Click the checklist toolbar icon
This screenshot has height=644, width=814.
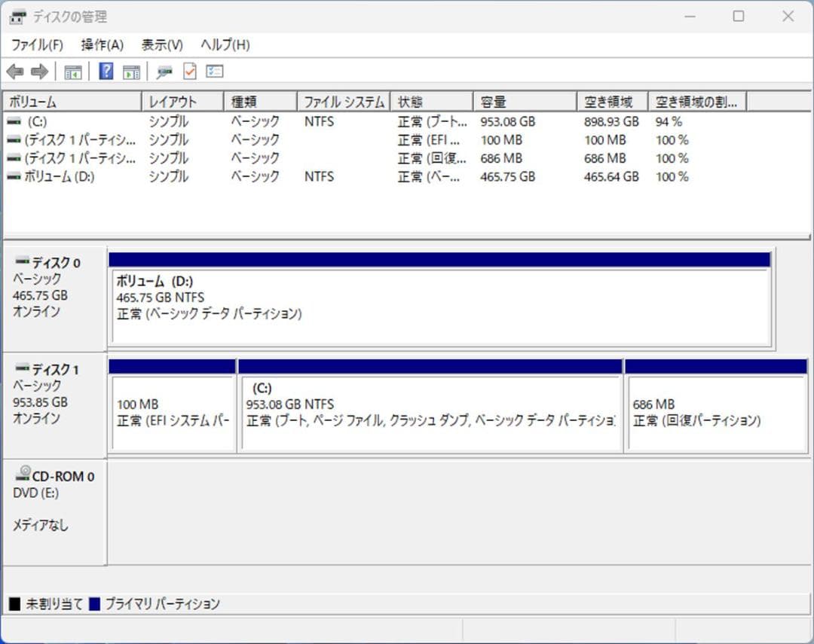point(214,71)
